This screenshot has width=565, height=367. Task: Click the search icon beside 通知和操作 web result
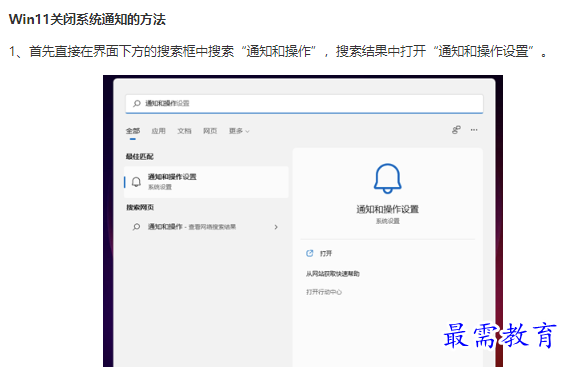coord(136,227)
